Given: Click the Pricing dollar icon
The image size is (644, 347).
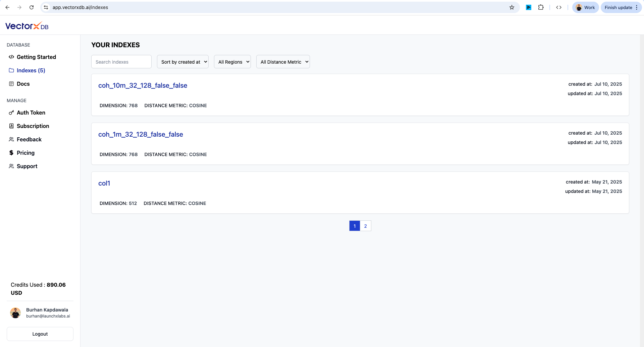Looking at the screenshot, I should pos(11,153).
